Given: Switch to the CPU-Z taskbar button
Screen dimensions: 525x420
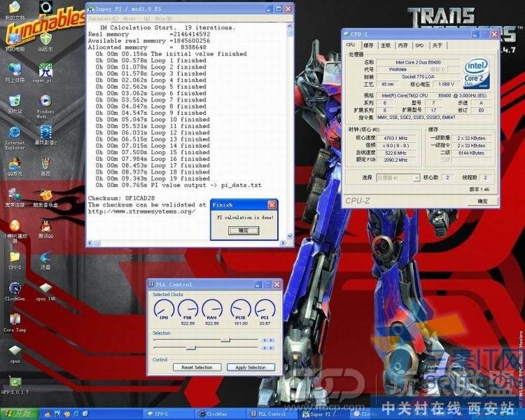Looking at the screenshot, I should (168, 414).
